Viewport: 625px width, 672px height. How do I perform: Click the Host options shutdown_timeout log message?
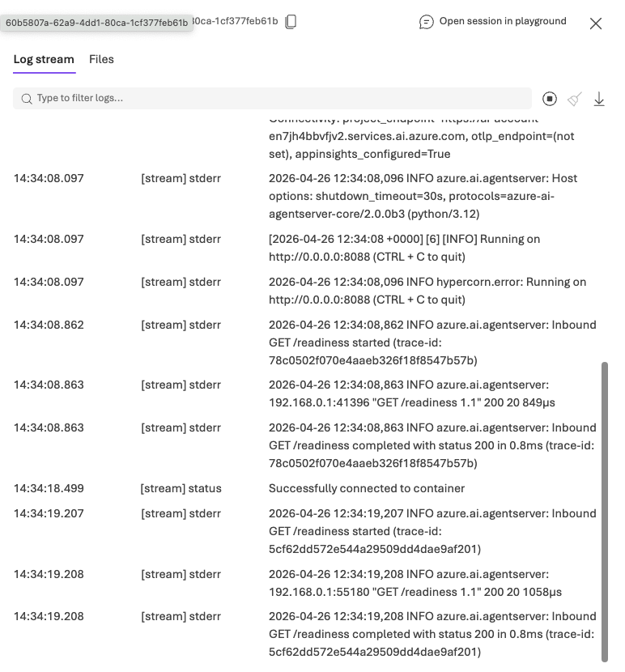[x=423, y=196]
